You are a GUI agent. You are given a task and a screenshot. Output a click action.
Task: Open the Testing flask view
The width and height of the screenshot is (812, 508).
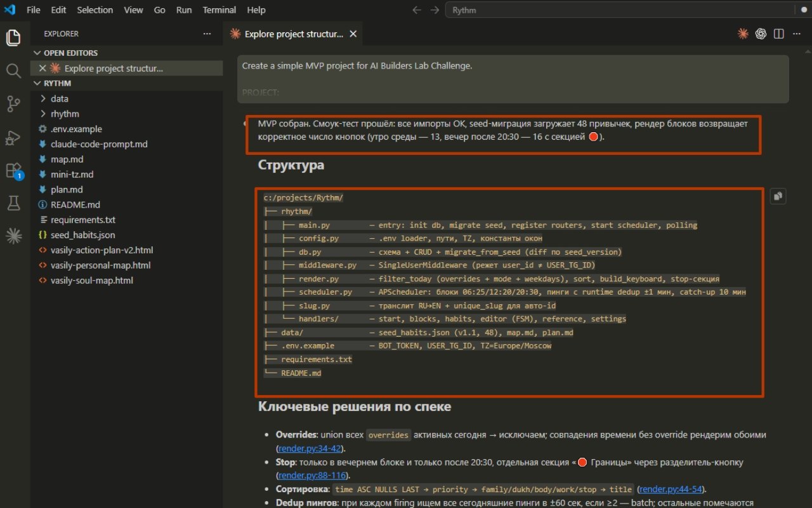coord(13,203)
